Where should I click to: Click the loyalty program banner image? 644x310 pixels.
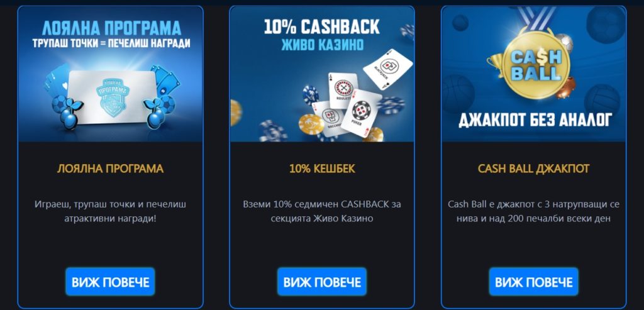click(x=110, y=74)
